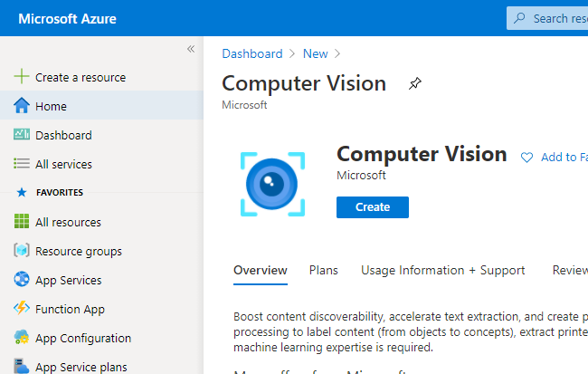The width and height of the screenshot is (588, 374).
Task: Click the Create a resource plus icon
Action: pos(22,77)
